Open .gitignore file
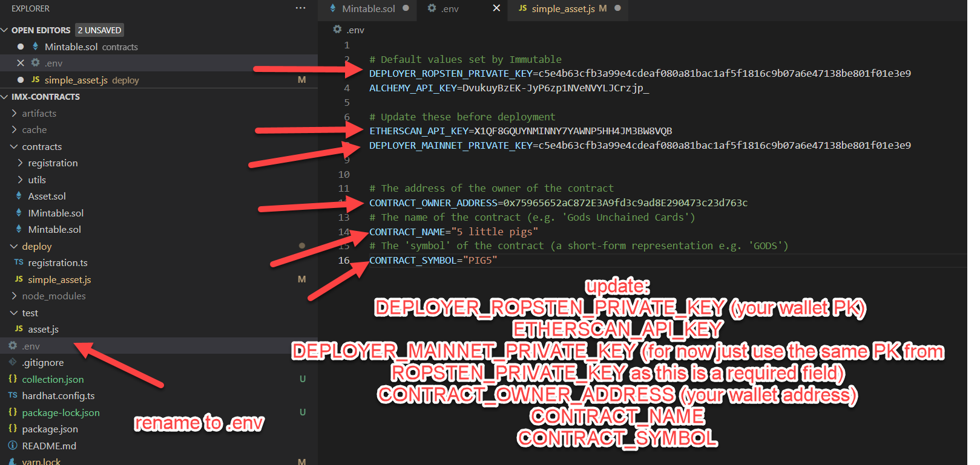Screen dimensions: 980x465 [x=42, y=362]
